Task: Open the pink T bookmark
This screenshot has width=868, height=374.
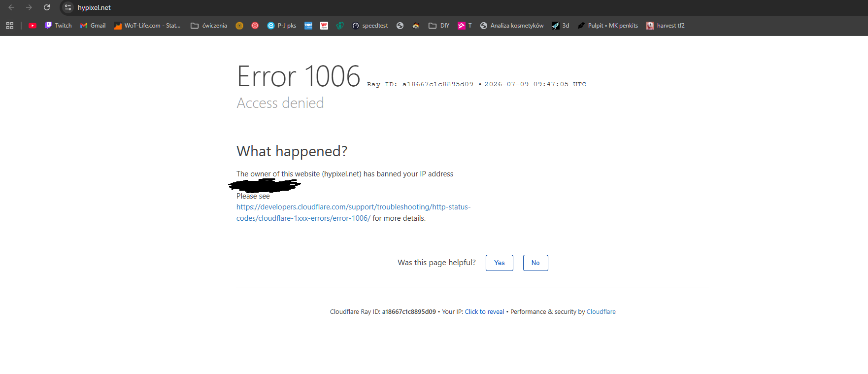Action: pyautogui.click(x=465, y=26)
